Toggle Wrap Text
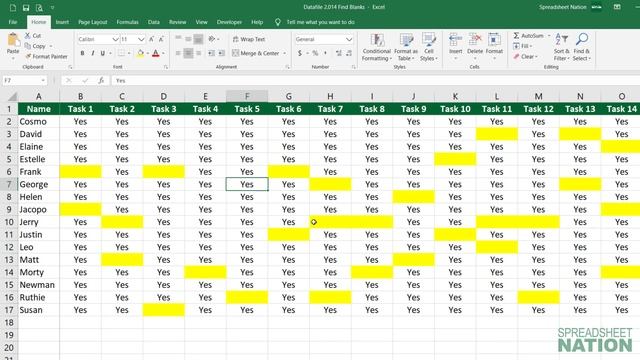640x360 pixels. [x=249, y=39]
